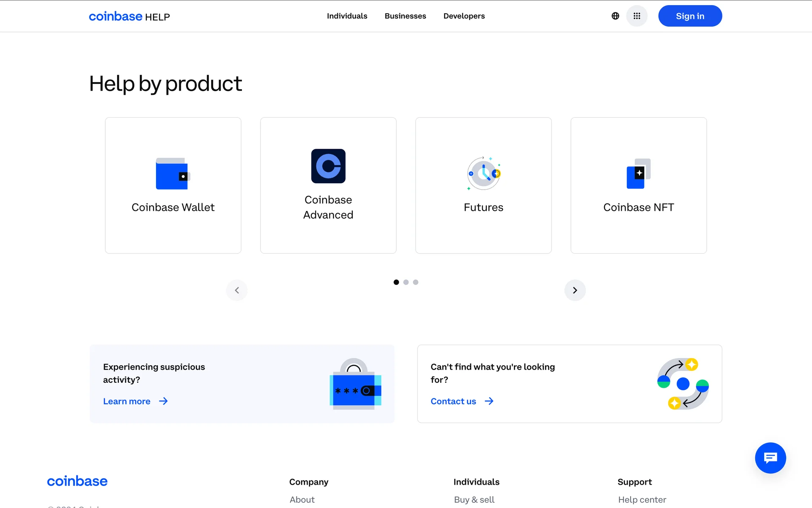Open the Developers navigation menu

coord(464,16)
